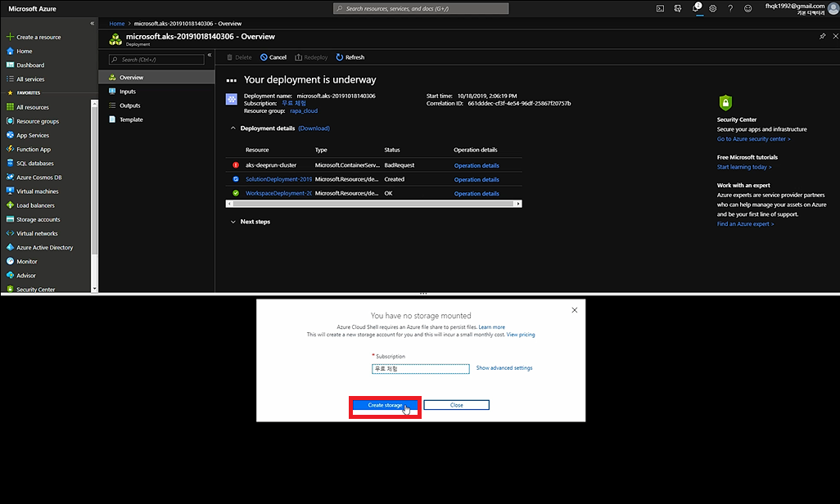Image resolution: width=840 pixels, height=504 pixels.
Task: Open Virtual networks
Action: tap(32, 233)
